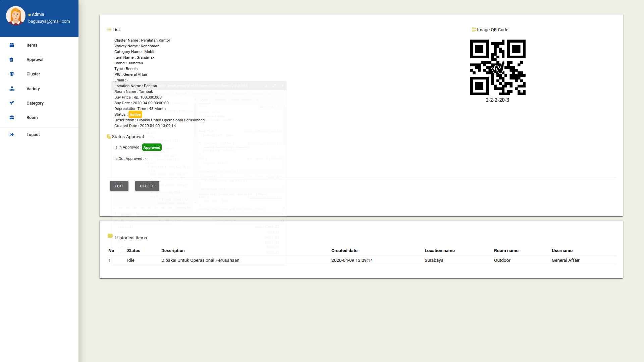Select the Variety menu entry
Viewport: 644px width, 362px height.
(33, 89)
